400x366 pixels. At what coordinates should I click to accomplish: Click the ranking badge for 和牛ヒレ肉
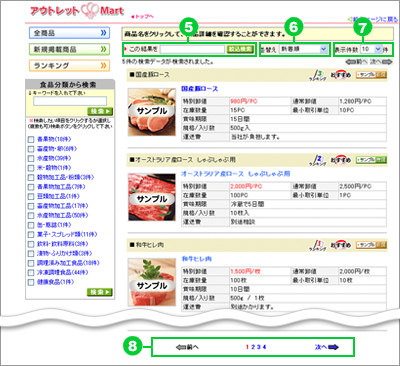click(x=317, y=246)
